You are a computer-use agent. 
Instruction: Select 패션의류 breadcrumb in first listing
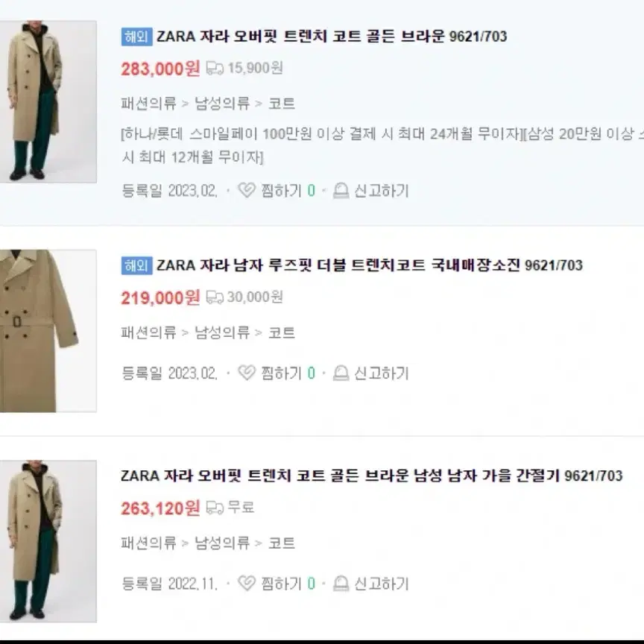[x=148, y=103]
